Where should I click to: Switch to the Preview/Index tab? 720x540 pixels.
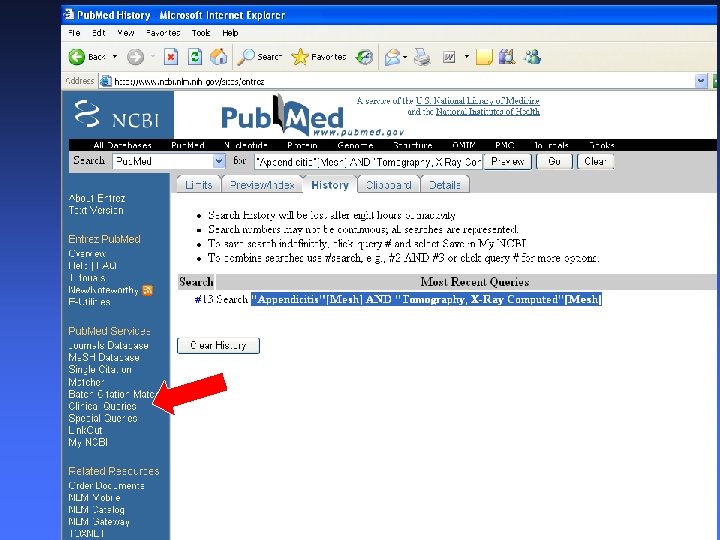(x=262, y=185)
